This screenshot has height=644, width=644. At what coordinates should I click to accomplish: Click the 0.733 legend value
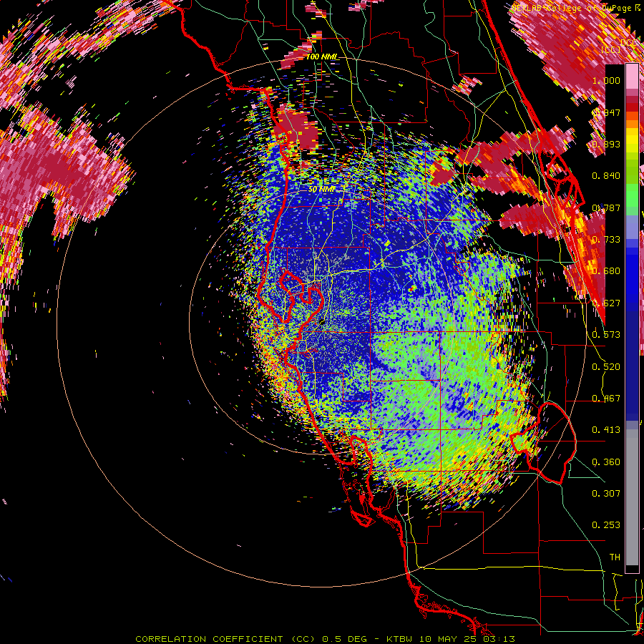click(x=606, y=240)
